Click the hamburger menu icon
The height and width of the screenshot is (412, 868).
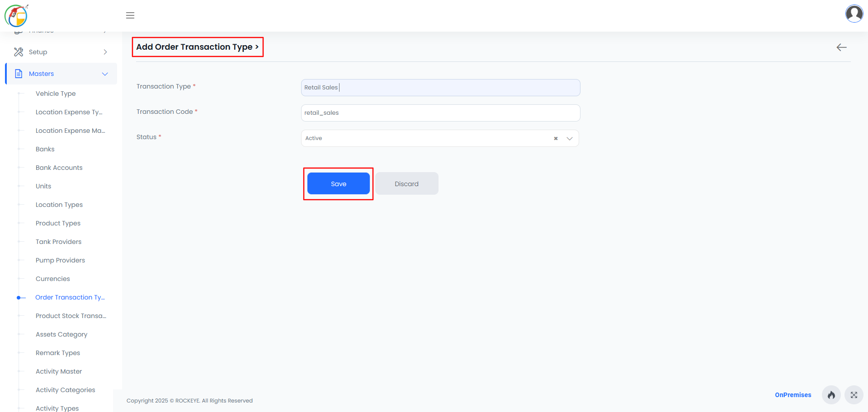130,15
